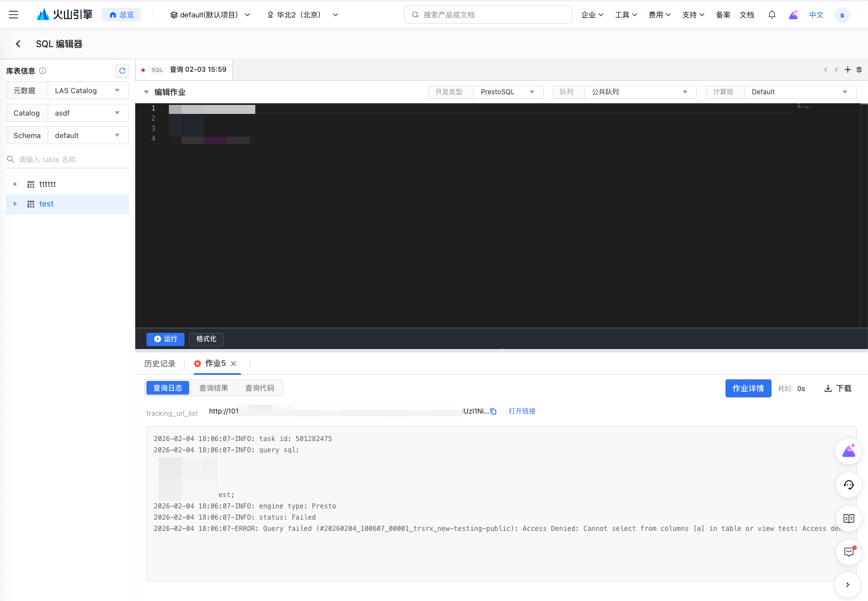Image resolution: width=868 pixels, height=601 pixels.
Task: Open the PrestoSQL development type dropdown
Action: tap(508, 92)
